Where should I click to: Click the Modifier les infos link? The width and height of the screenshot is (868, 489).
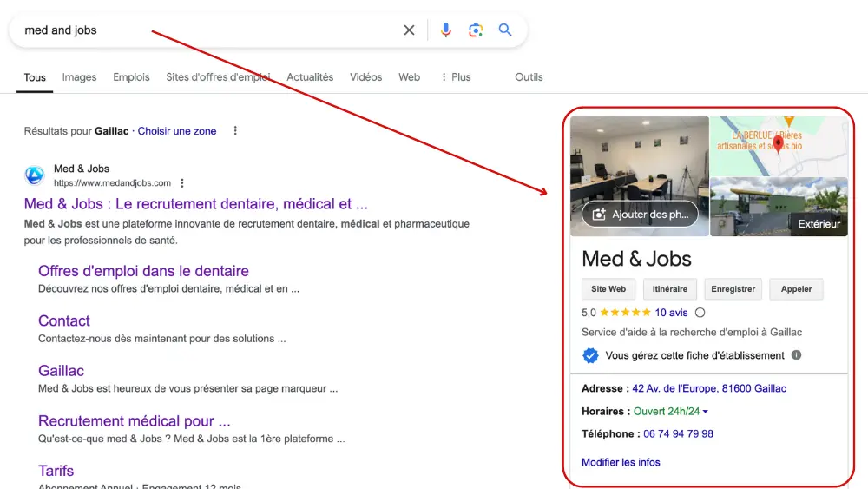pos(621,462)
